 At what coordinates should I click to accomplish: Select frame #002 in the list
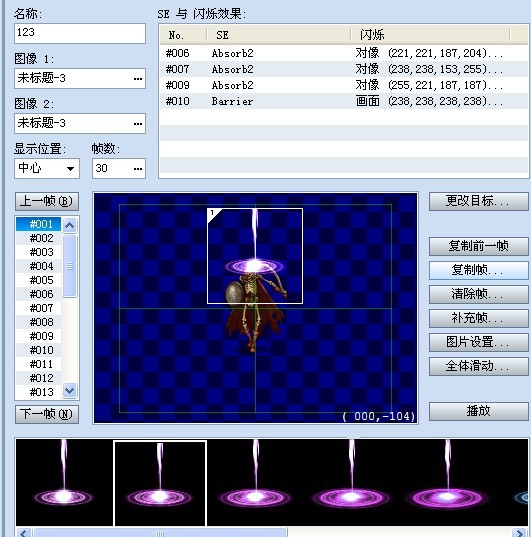click(39, 238)
